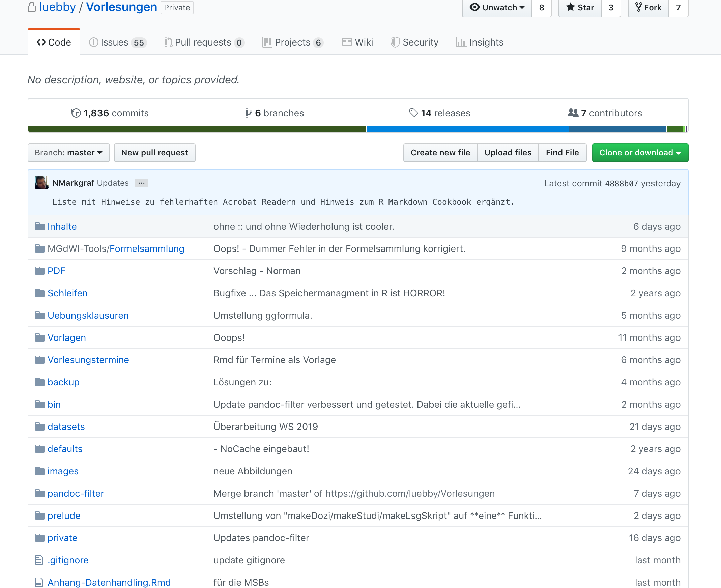Open commit hash 4888b07

tap(622, 183)
